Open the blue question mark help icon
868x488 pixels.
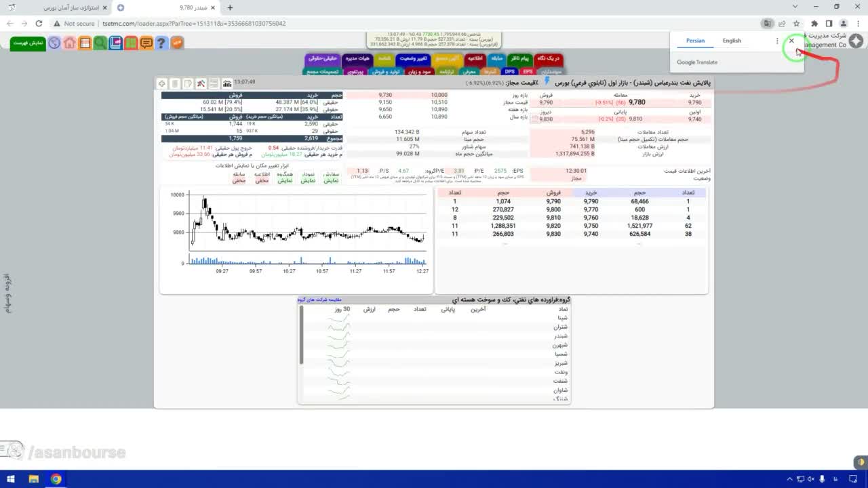point(161,43)
